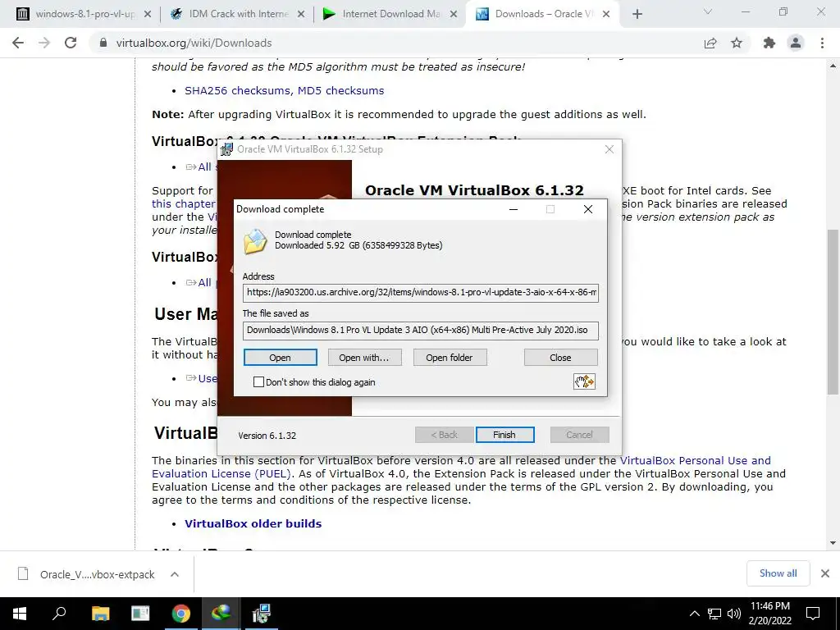The width and height of the screenshot is (840, 630).
Task: Switch to windows-8.1-pro-vl tab
Action: coord(83,14)
